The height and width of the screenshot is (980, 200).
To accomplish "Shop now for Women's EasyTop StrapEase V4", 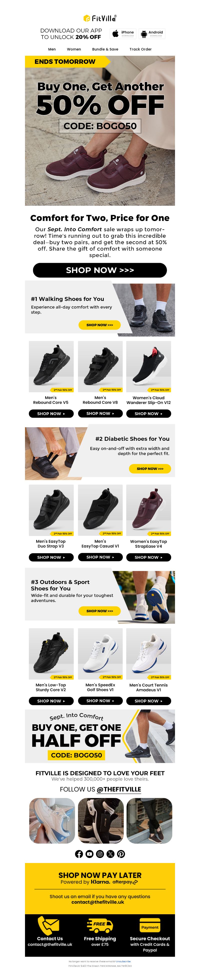I will pyautogui.click(x=149, y=557).
